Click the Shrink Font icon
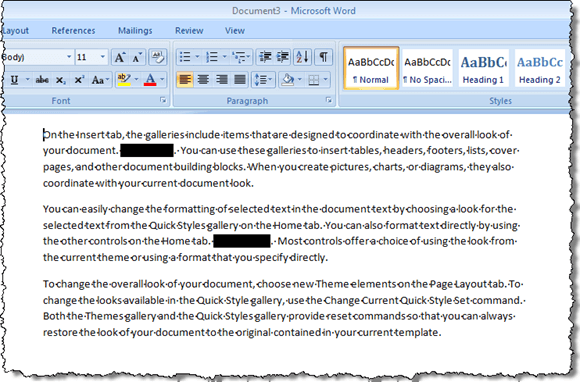This screenshot has height=382, width=580. [x=137, y=57]
